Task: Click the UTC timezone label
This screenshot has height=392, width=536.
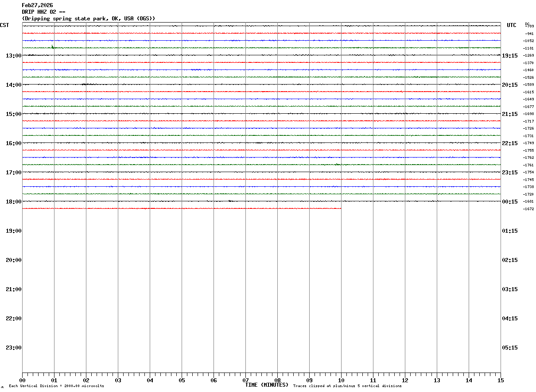Action: [512, 25]
